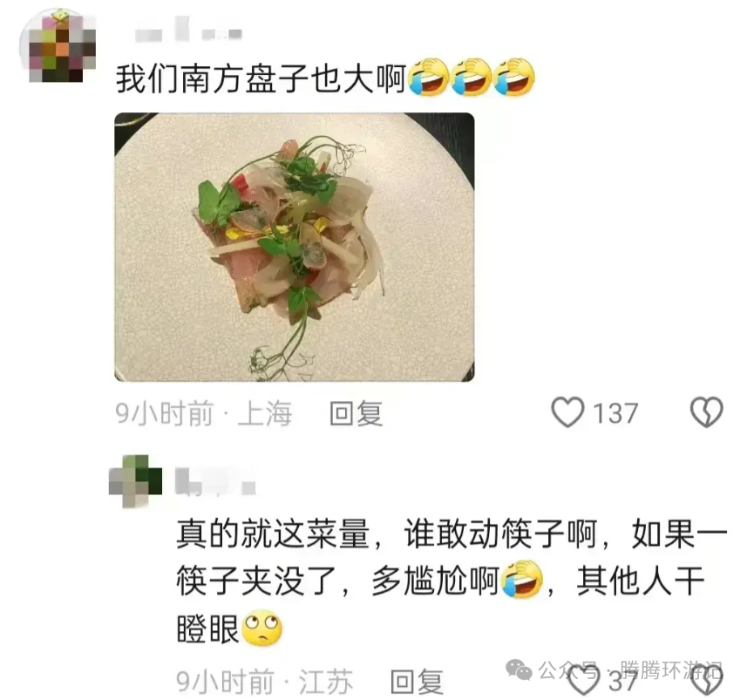Select the reply text starting 真的就这菜量
The height and width of the screenshot is (700, 747).
[x=452, y=581]
